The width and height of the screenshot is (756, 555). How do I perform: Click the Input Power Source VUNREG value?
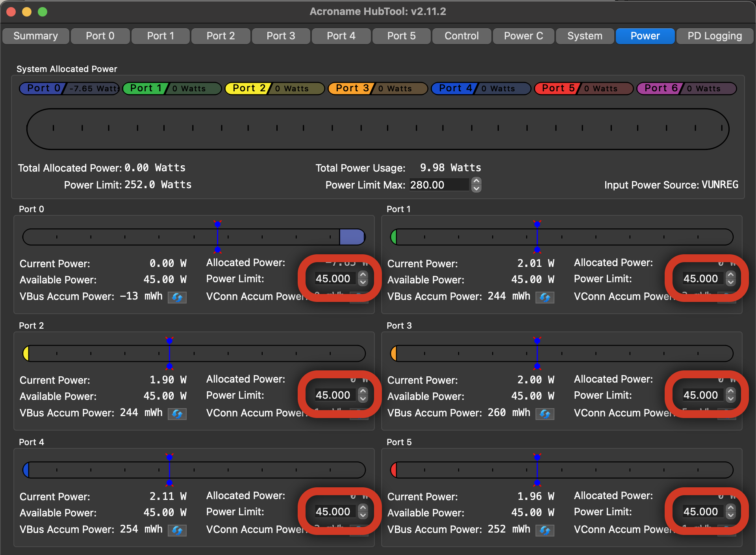(x=720, y=185)
